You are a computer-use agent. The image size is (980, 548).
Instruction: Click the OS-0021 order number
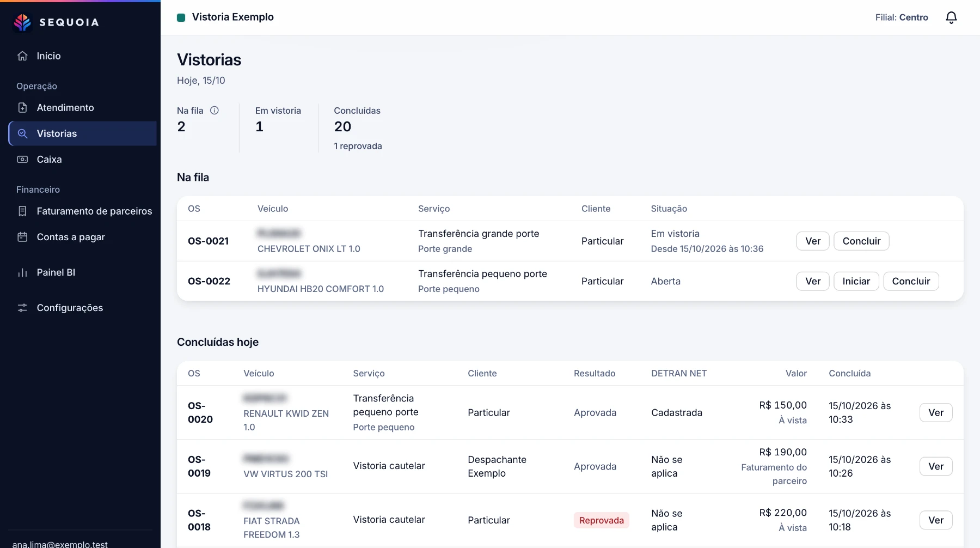(x=209, y=241)
